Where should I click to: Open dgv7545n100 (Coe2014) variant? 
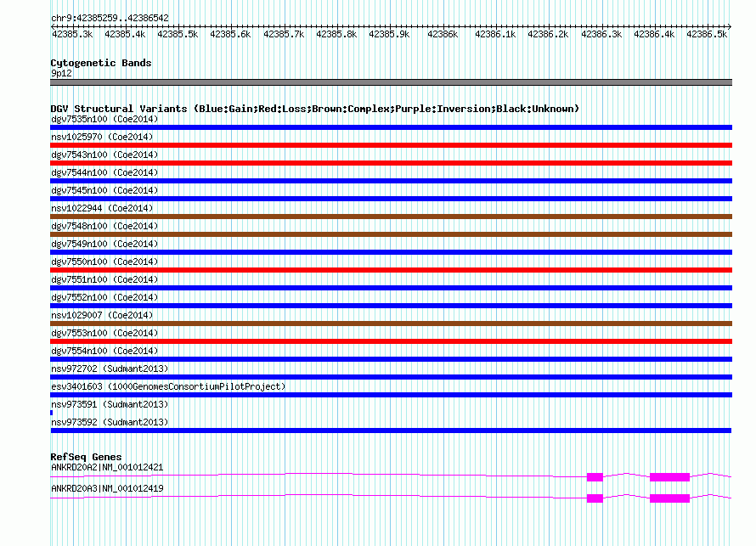104,190
